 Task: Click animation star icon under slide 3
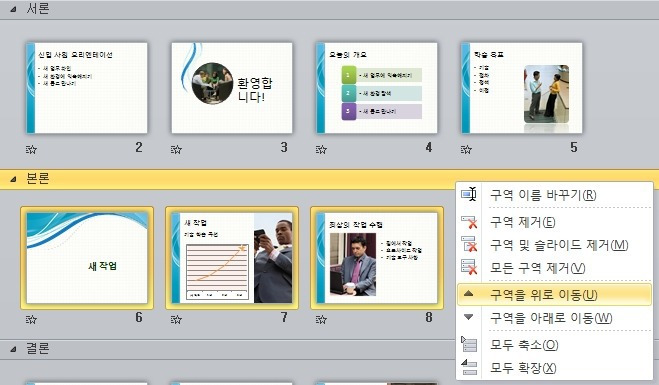(x=176, y=149)
